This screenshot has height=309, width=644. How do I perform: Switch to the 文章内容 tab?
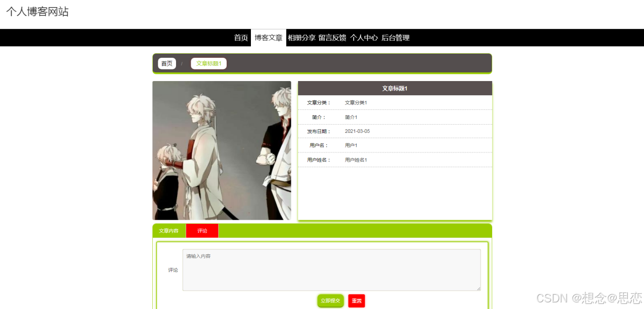tap(169, 230)
